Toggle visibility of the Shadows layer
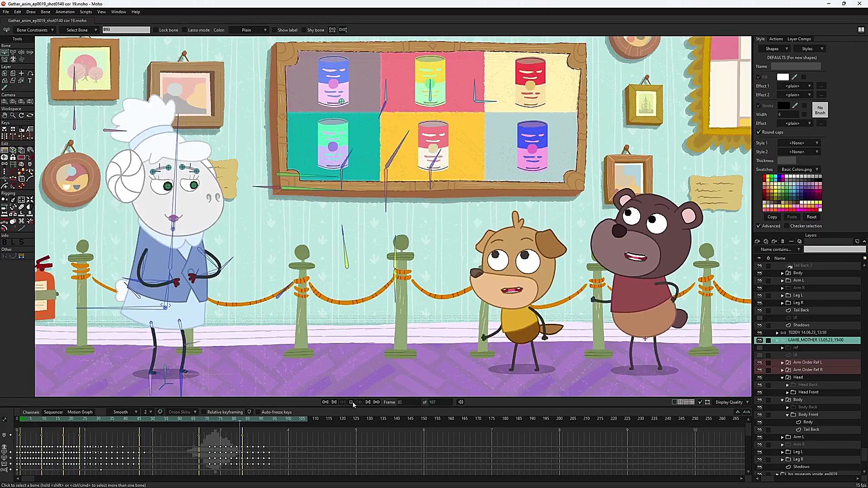Screen dimensions: 868x488 point(759,325)
